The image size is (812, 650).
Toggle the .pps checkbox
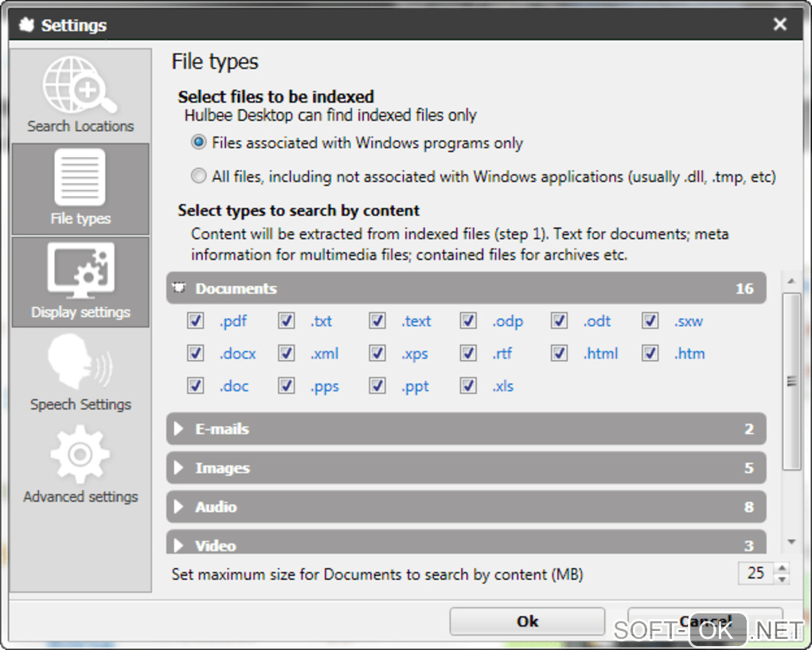pos(287,386)
